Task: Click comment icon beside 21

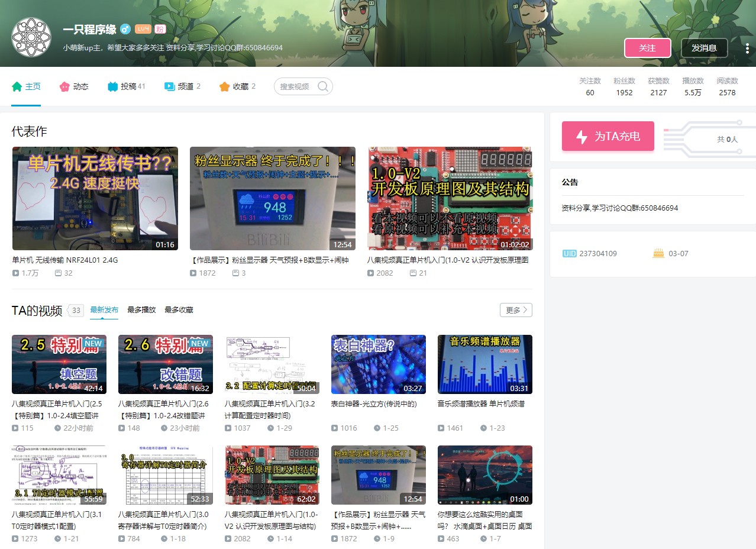Action: coord(413,273)
